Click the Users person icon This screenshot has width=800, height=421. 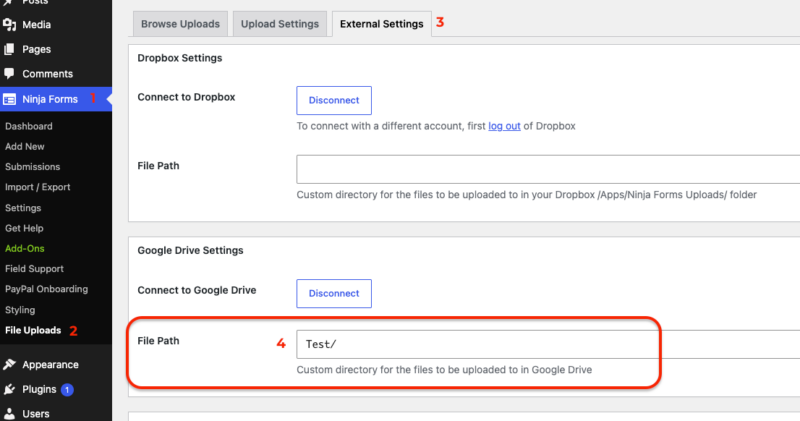click(9, 414)
